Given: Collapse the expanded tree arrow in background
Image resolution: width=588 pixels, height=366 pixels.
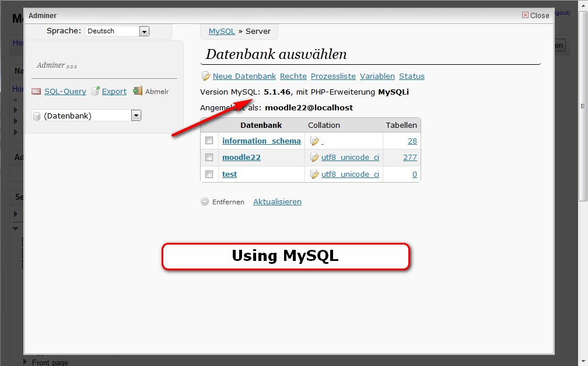Looking at the screenshot, I should [x=15, y=228].
